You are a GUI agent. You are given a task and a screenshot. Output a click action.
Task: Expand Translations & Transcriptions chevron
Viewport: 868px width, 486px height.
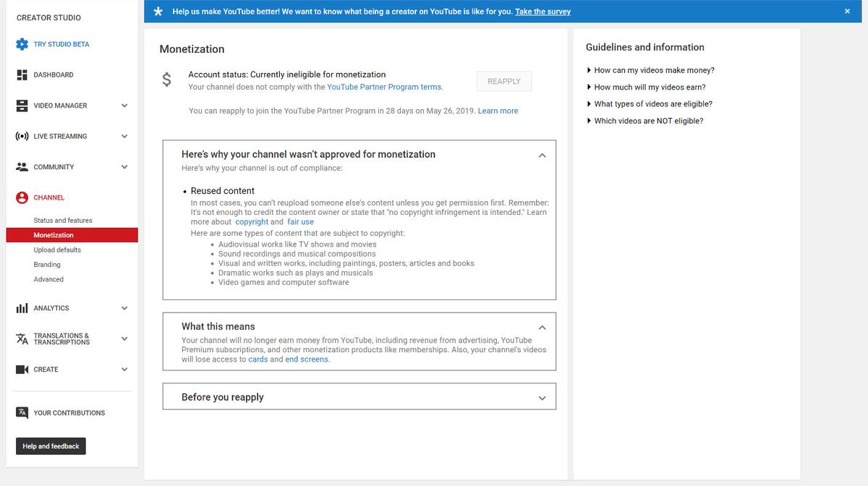124,338
